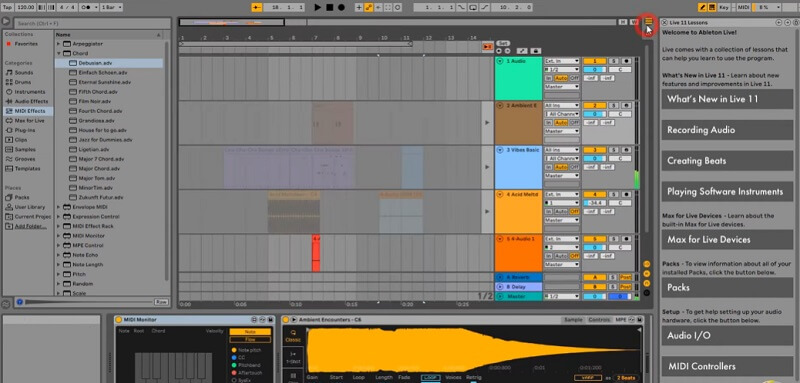The width and height of the screenshot is (800, 383).
Task: Open the Recording Audio lesson
Action: point(727,130)
